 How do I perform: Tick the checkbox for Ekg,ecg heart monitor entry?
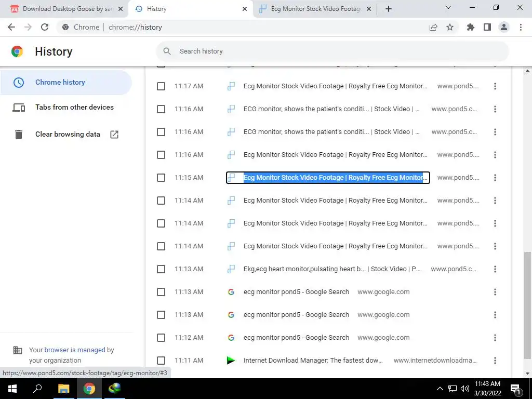click(161, 269)
